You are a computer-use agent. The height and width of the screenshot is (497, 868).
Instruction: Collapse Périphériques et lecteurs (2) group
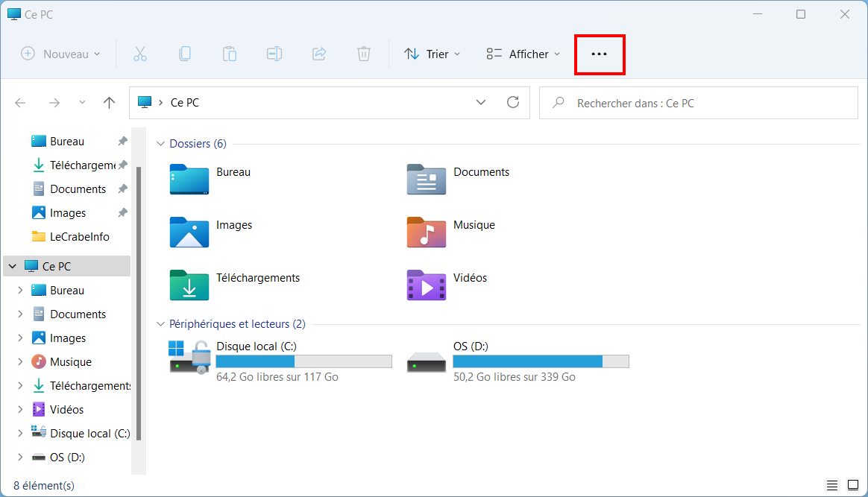pos(160,324)
